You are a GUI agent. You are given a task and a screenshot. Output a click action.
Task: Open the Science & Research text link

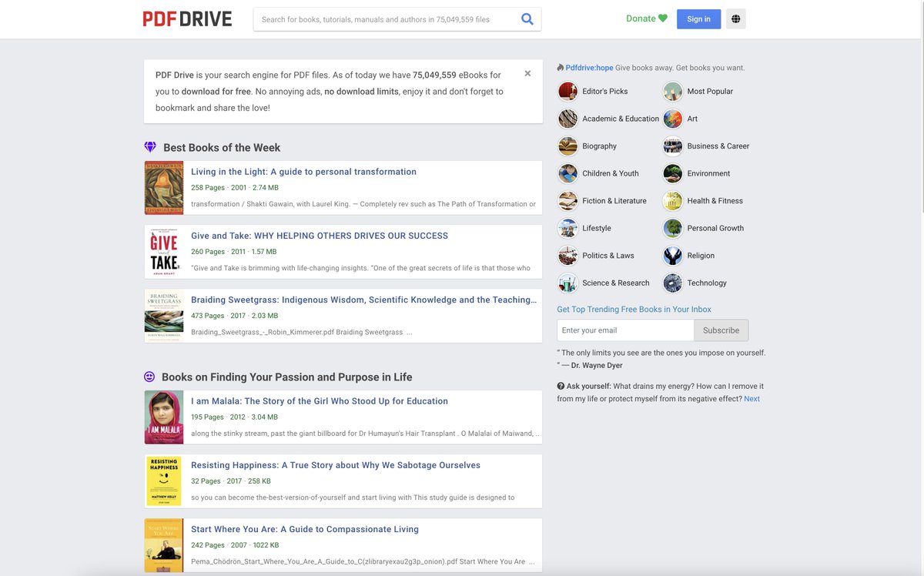coord(616,283)
